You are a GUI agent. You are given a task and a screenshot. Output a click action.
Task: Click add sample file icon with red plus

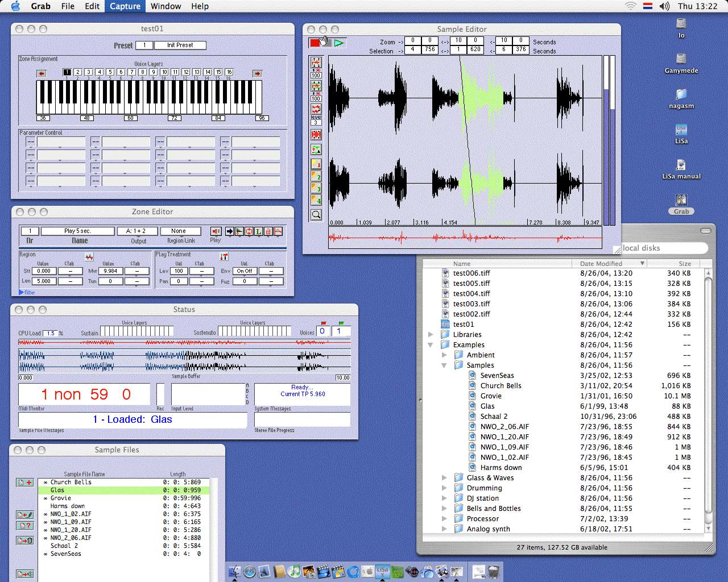coord(25,483)
